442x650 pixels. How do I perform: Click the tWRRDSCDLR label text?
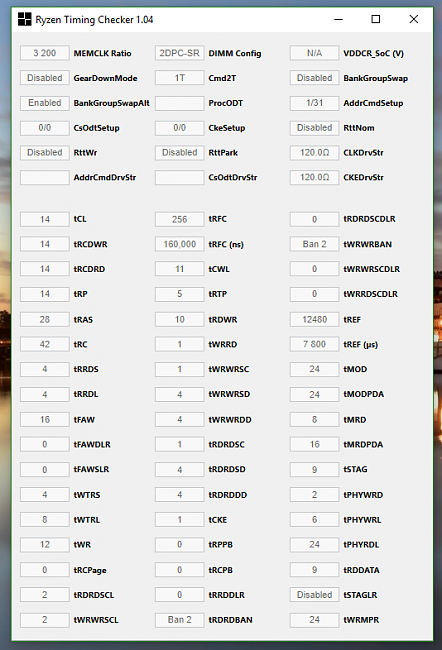371,294
